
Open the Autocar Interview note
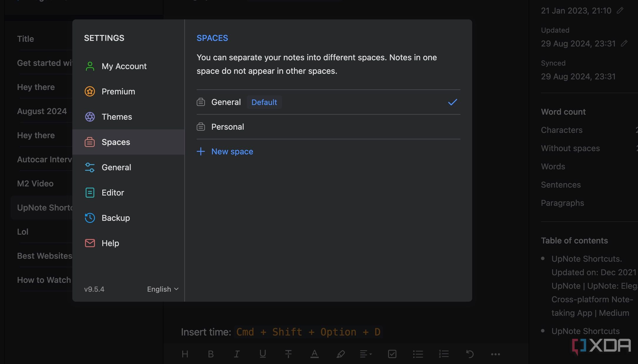(x=44, y=159)
